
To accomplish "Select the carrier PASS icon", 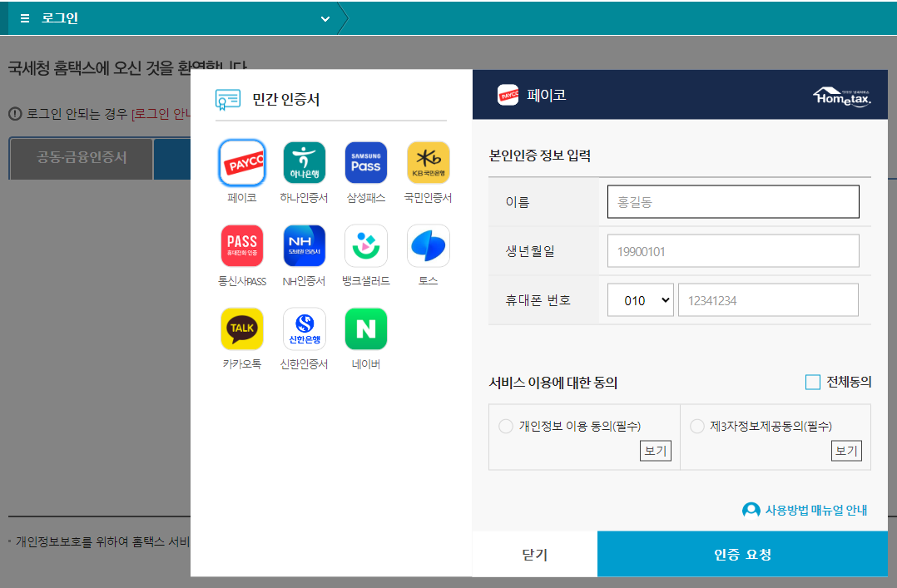I will click(x=242, y=246).
